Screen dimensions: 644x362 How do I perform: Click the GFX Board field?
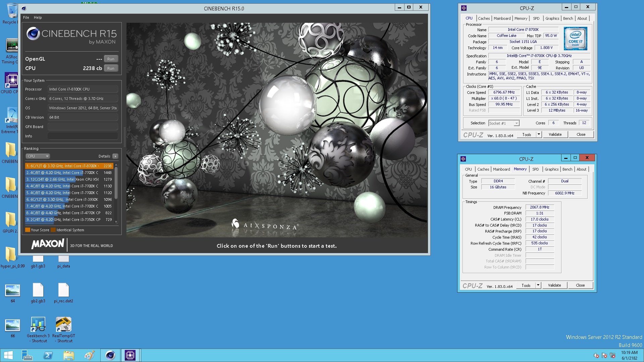pos(83,127)
